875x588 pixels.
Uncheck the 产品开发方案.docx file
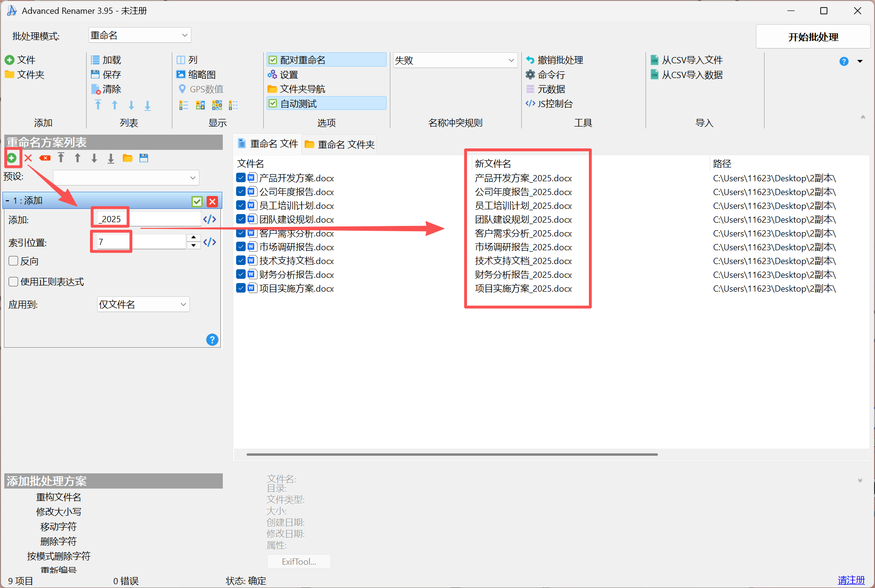241,177
